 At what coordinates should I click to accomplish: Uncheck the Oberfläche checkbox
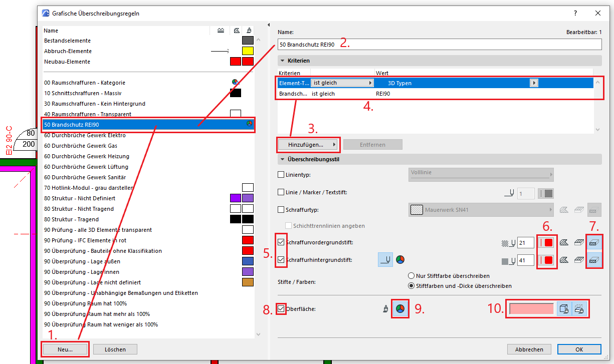tap(281, 309)
